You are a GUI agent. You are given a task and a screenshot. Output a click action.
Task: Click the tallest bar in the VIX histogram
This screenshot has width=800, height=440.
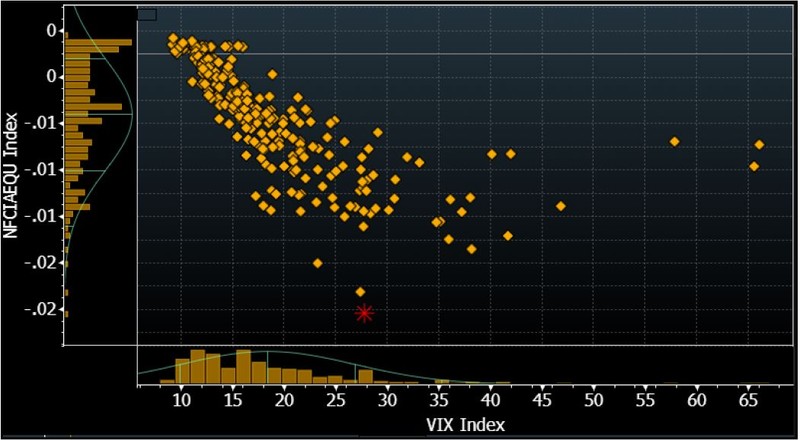[x=197, y=367]
